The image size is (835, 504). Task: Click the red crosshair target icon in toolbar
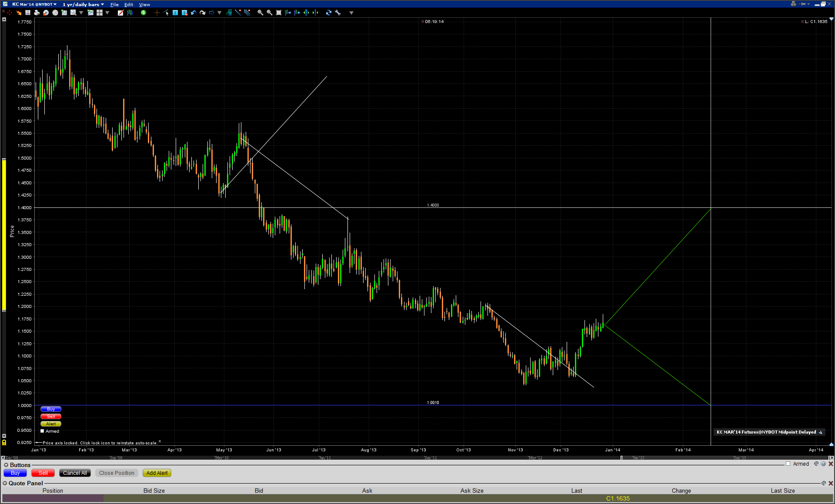(x=10, y=13)
